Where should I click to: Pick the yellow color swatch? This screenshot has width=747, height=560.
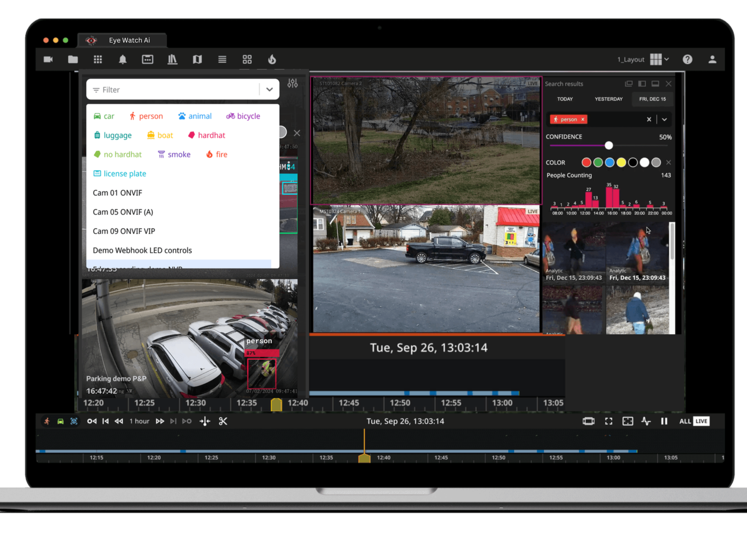click(621, 162)
